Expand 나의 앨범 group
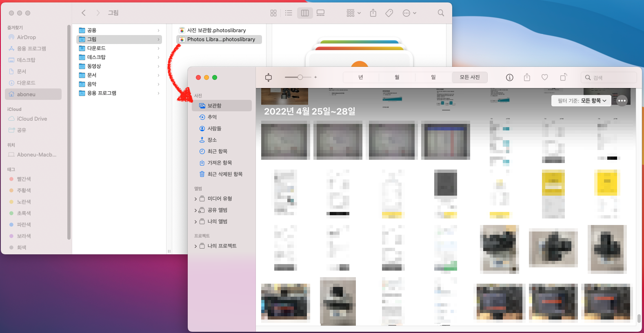644x333 pixels. 196,222
